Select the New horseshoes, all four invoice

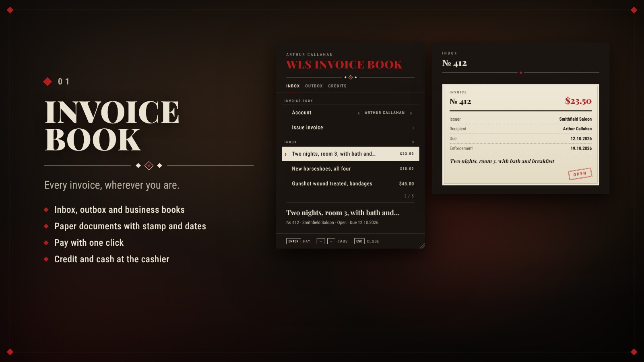tap(350, 169)
